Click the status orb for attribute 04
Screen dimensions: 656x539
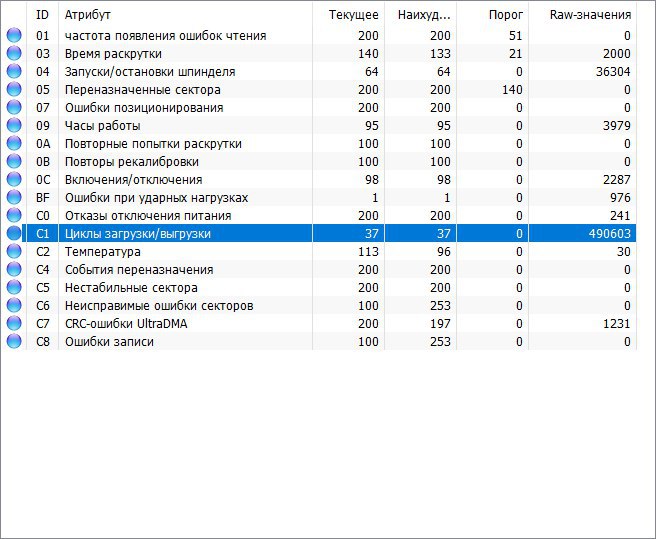point(14,71)
